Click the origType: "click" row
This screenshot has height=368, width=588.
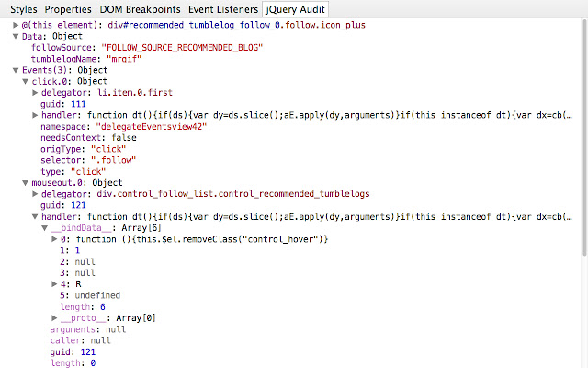tap(84, 149)
